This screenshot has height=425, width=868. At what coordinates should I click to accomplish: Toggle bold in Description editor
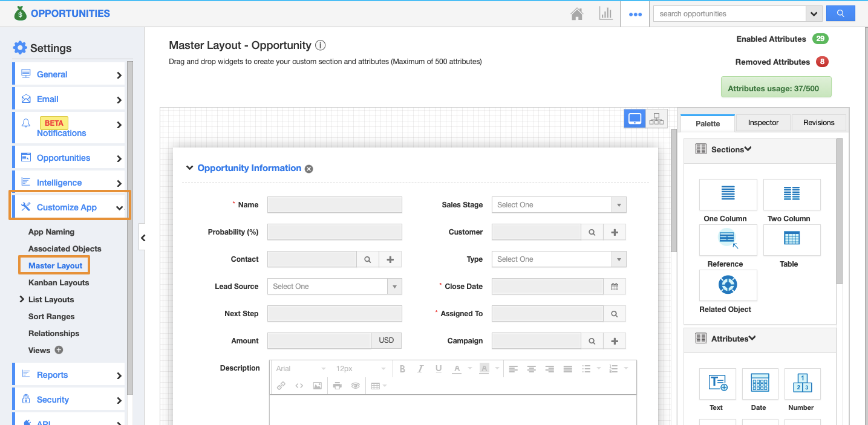(x=402, y=369)
